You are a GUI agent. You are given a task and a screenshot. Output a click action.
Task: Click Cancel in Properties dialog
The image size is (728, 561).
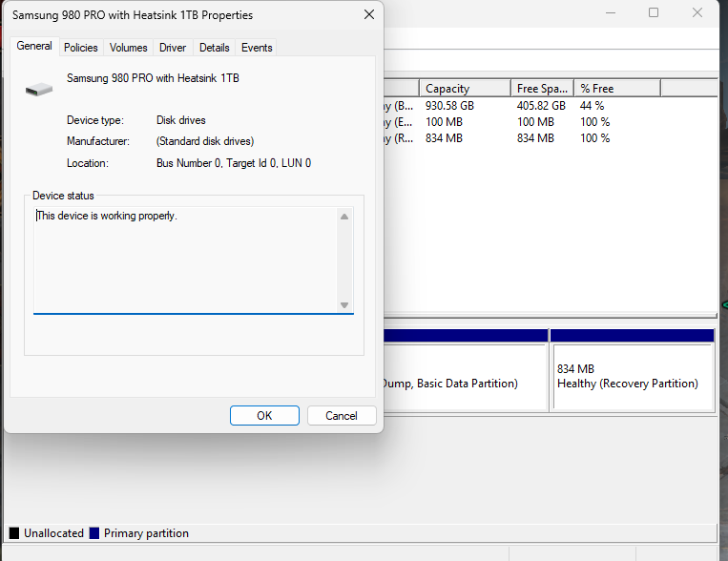point(342,416)
